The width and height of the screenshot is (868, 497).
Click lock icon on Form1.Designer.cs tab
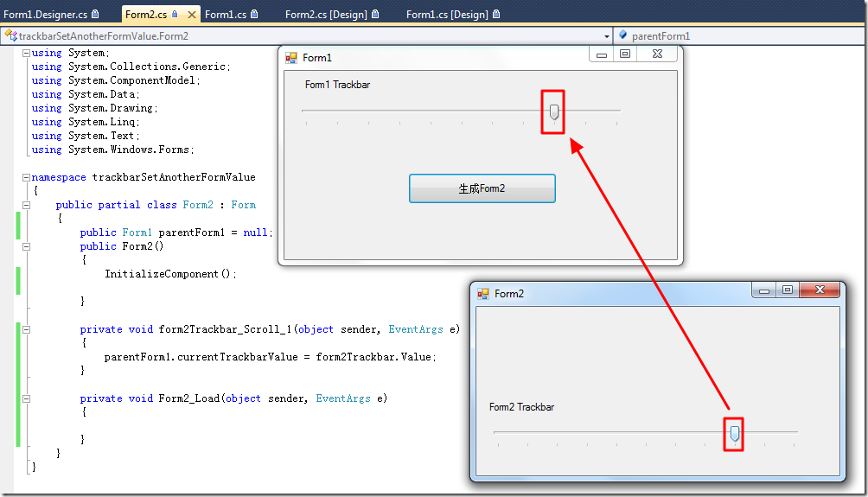[95, 14]
